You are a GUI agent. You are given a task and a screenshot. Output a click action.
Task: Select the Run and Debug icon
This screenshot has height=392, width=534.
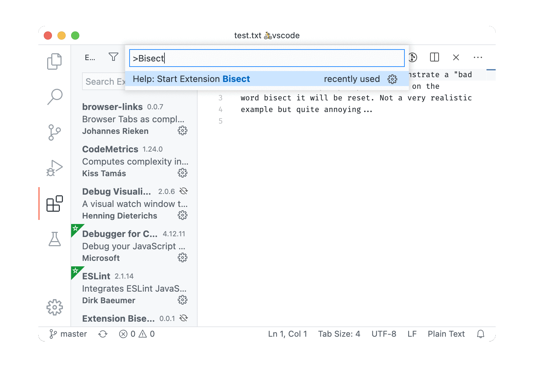coord(54,168)
